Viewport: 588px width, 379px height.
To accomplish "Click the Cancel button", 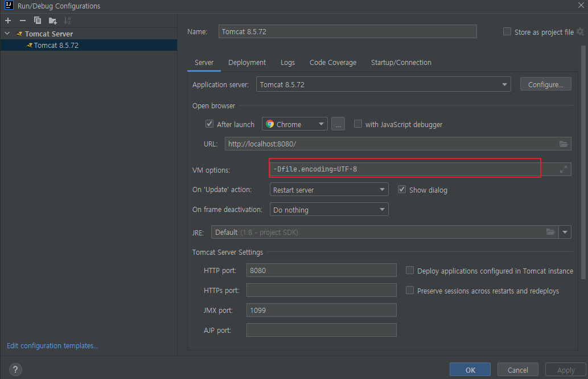I will pos(517,370).
